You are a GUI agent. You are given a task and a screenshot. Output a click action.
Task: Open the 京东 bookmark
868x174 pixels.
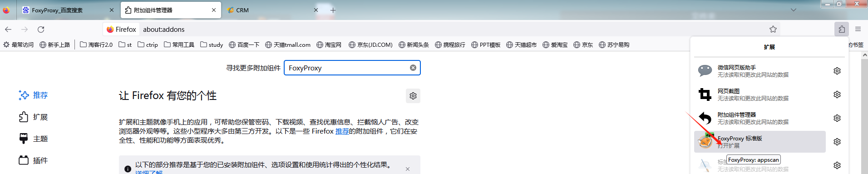coord(583,45)
